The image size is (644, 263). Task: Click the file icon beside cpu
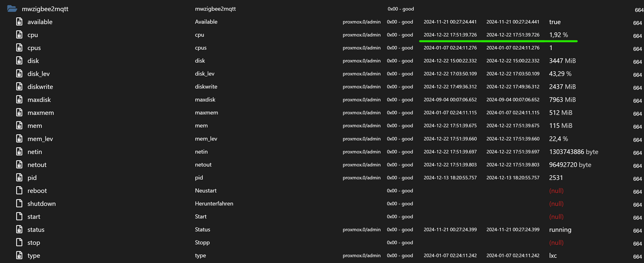tap(19, 35)
